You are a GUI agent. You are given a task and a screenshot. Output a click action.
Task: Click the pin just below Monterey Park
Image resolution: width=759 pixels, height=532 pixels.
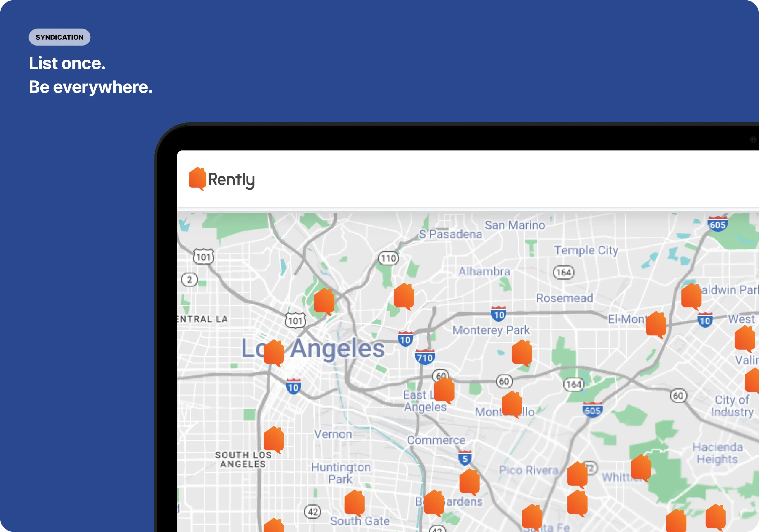coord(522,353)
